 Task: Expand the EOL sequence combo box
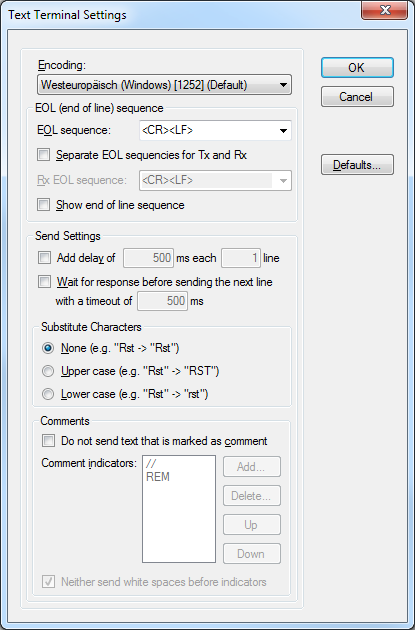coord(215,130)
